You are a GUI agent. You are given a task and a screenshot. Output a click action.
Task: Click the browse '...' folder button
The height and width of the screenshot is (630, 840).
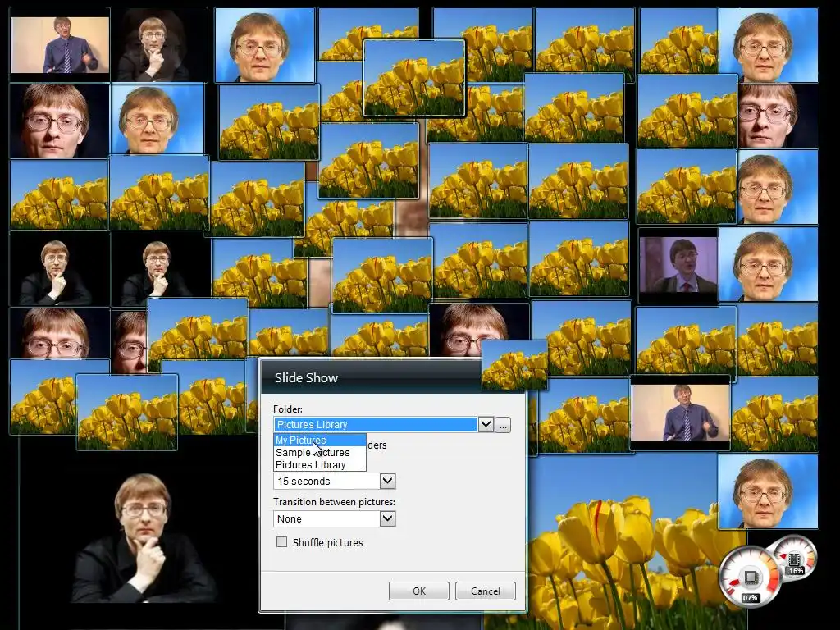pos(503,426)
